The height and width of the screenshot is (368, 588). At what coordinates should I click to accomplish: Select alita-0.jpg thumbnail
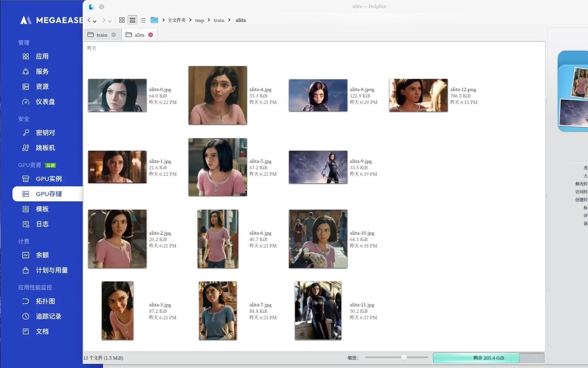(117, 95)
